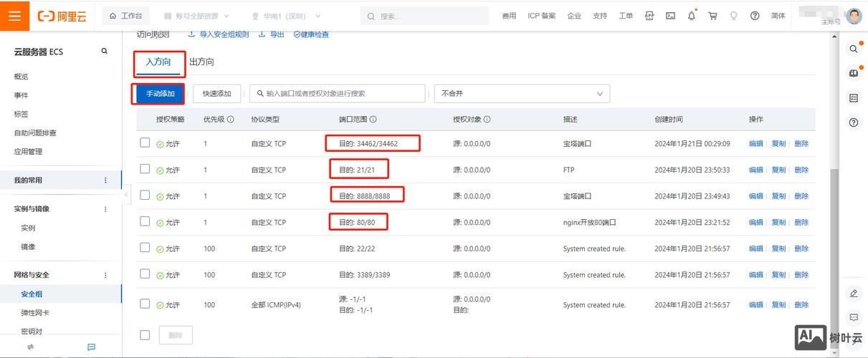Image resolution: width=868 pixels, height=358 pixels.
Task: Open the 工单 menu
Action: (x=626, y=16)
